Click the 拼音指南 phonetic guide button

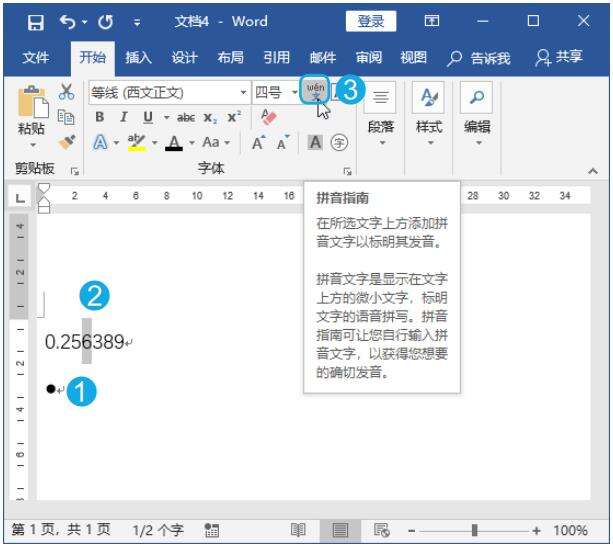[x=315, y=91]
